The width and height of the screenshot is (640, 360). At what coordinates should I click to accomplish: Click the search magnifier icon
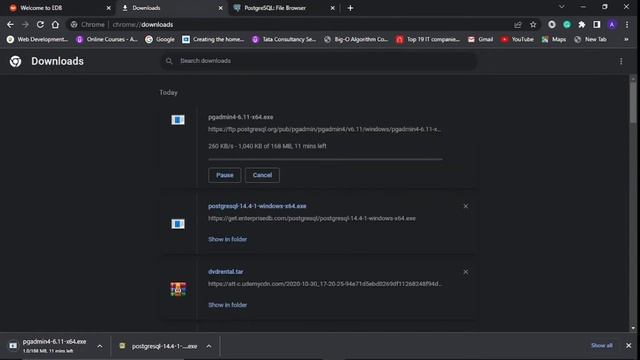click(x=169, y=61)
